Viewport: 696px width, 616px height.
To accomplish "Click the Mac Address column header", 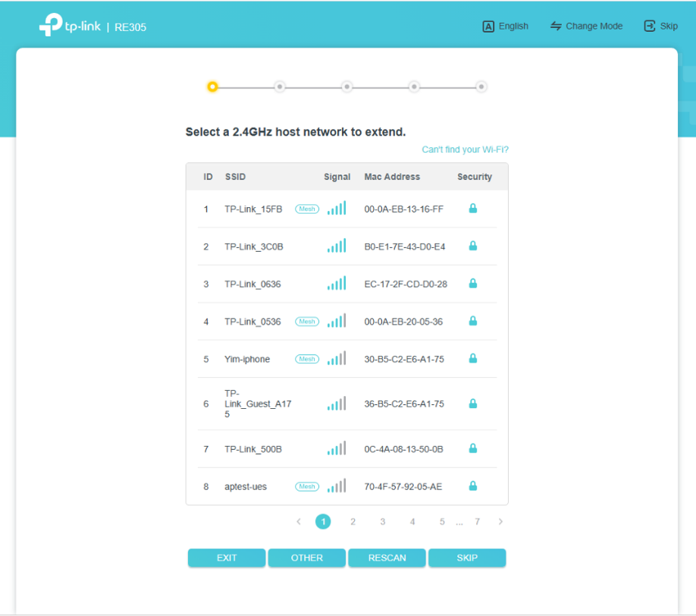I will click(392, 177).
